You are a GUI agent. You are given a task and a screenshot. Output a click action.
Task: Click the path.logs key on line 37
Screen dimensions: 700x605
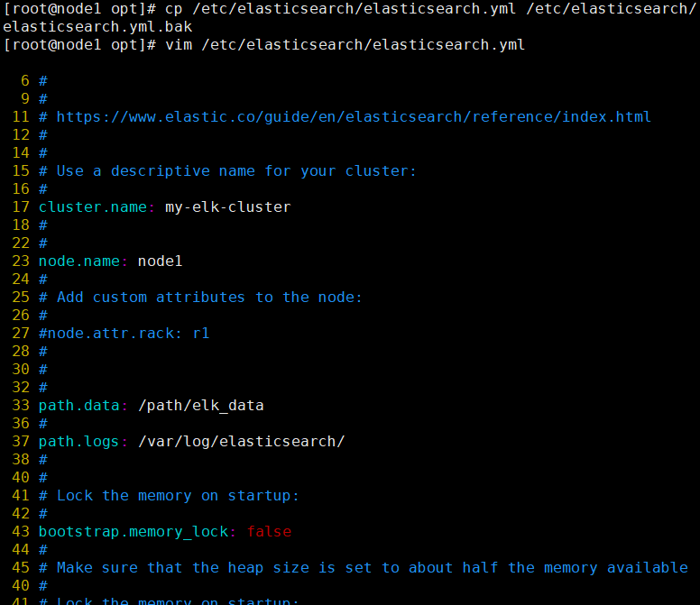click(x=79, y=441)
